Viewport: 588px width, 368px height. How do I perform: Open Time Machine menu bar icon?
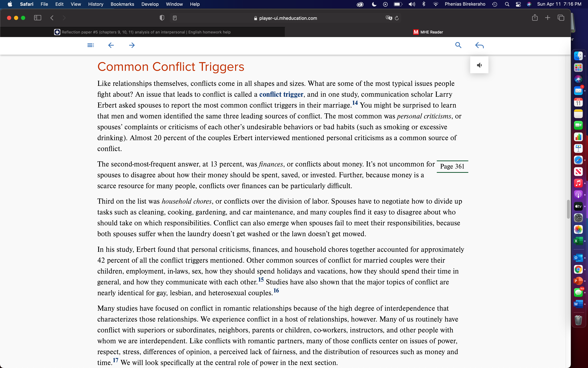coord(494,4)
